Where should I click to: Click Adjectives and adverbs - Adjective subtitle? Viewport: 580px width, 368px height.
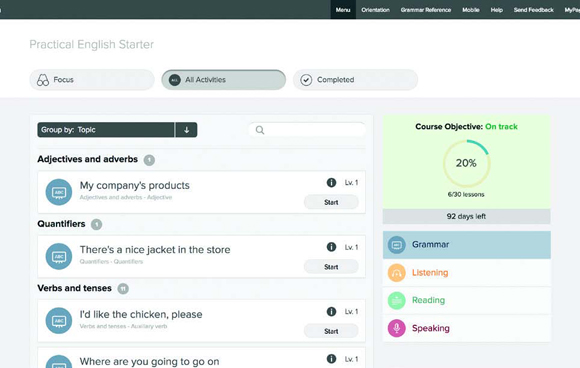pyautogui.click(x=126, y=197)
